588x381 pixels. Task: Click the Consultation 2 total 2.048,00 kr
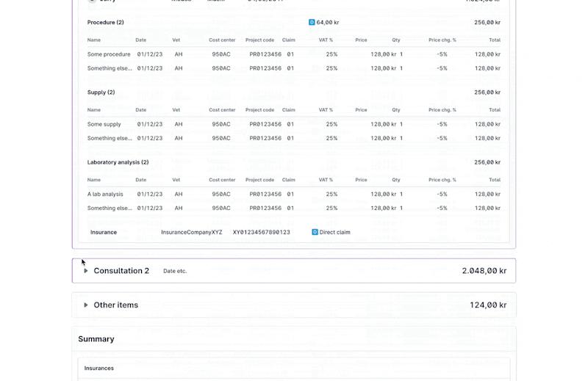pyautogui.click(x=484, y=271)
